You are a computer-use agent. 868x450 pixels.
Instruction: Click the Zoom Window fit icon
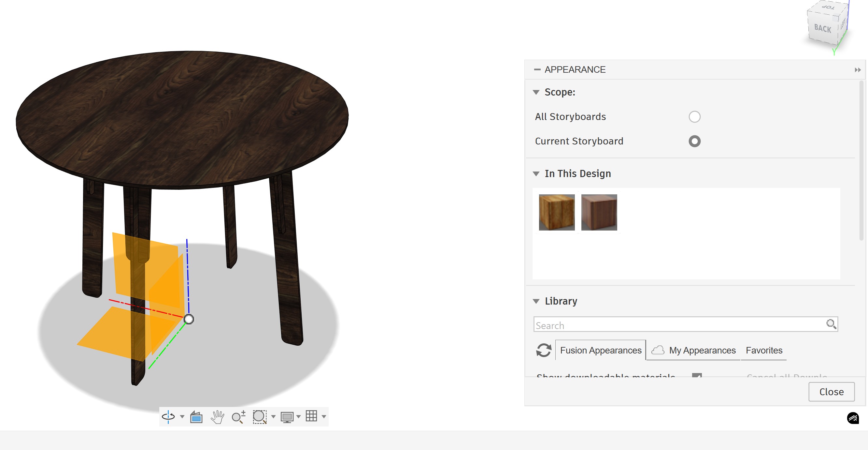(260, 417)
